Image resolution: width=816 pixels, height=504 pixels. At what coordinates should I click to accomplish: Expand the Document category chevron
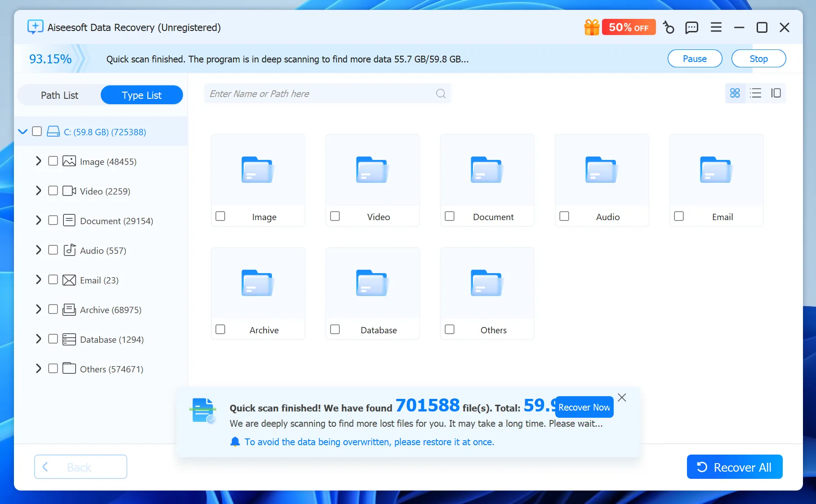pyautogui.click(x=39, y=220)
